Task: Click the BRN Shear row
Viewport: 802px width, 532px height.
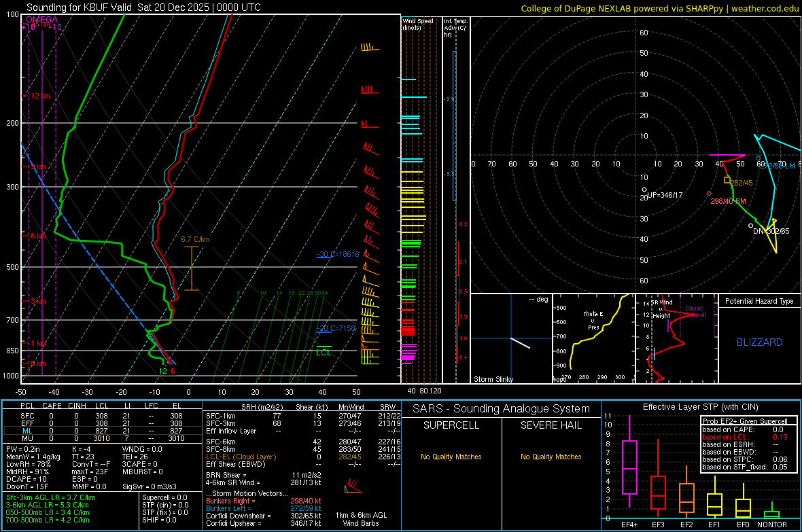Action: pyautogui.click(x=264, y=475)
